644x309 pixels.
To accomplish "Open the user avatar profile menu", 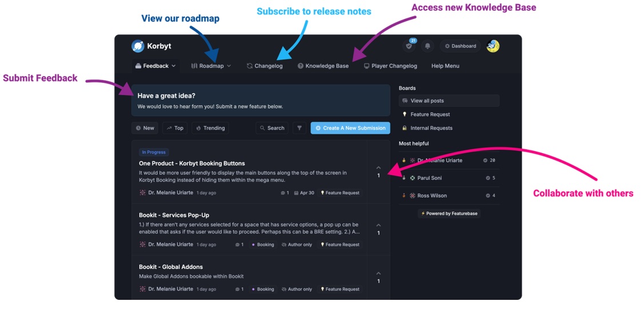I will 493,46.
